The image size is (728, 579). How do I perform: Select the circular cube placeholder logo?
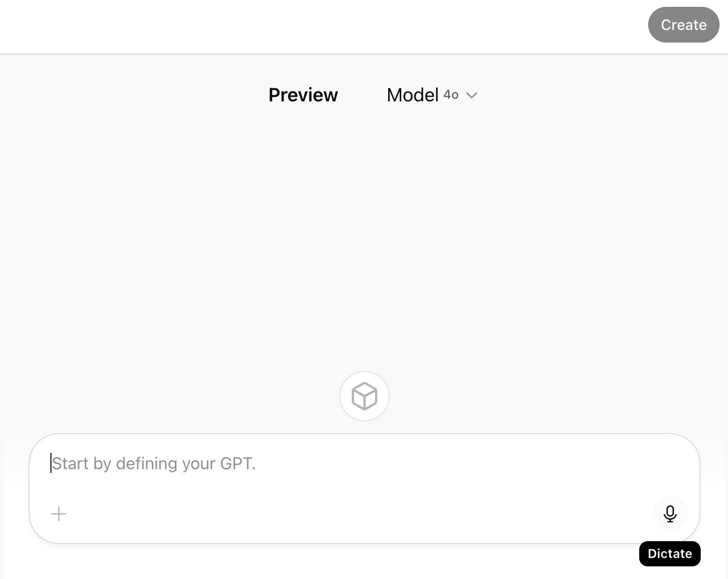click(x=365, y=396)
